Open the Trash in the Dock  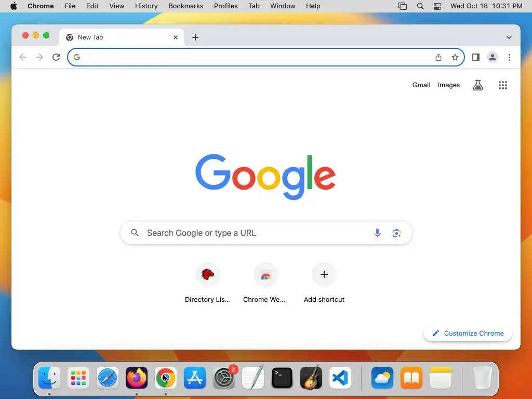(x=482, y=377)
